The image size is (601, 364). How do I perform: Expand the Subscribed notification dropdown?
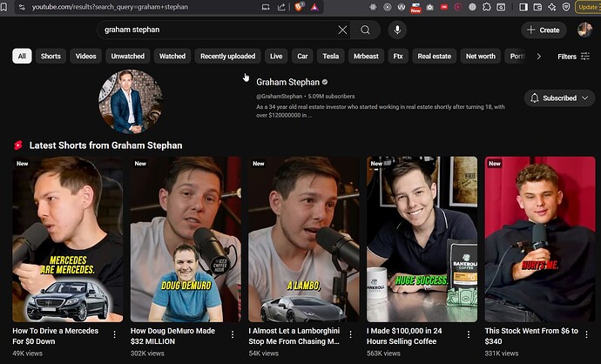(x=559, y=98)
